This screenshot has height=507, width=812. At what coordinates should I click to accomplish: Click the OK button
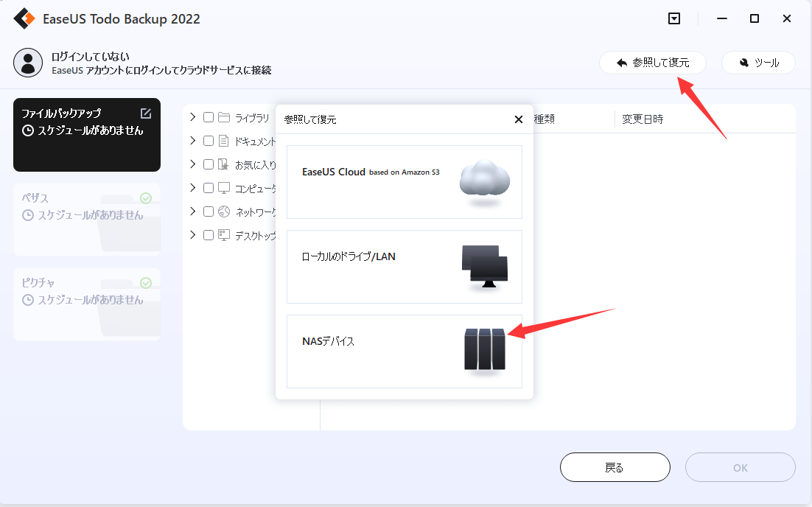tap(741, 468)
